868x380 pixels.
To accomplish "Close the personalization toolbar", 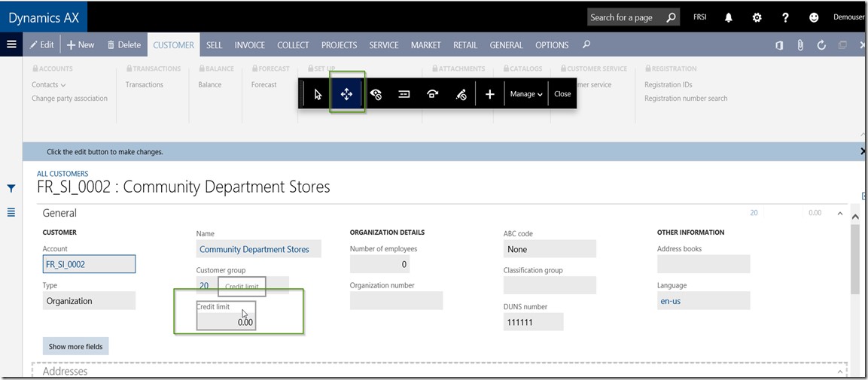I will click(x=562, y=94).
